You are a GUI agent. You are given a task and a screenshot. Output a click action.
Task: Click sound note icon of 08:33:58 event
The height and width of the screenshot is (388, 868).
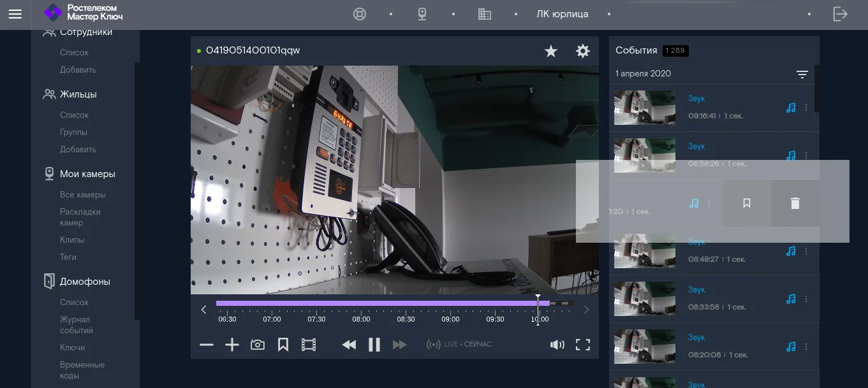pyautogui.click(x=791, y=299)
